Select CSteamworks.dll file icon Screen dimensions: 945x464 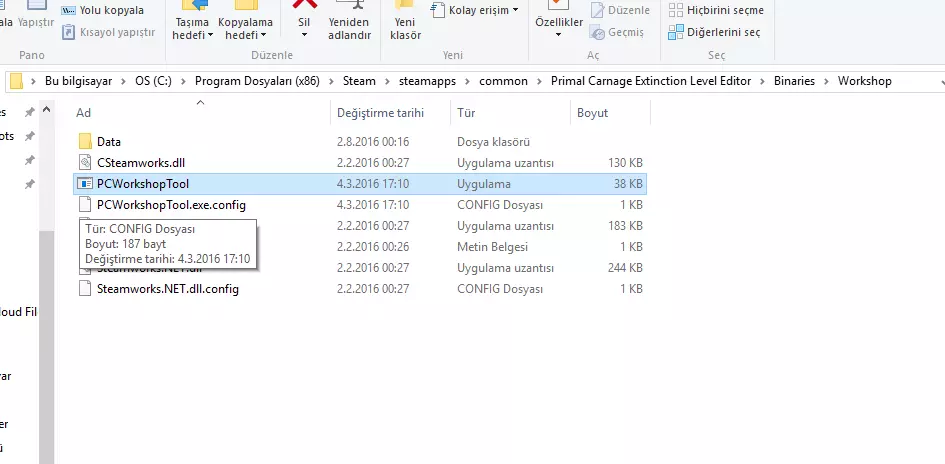85,163
